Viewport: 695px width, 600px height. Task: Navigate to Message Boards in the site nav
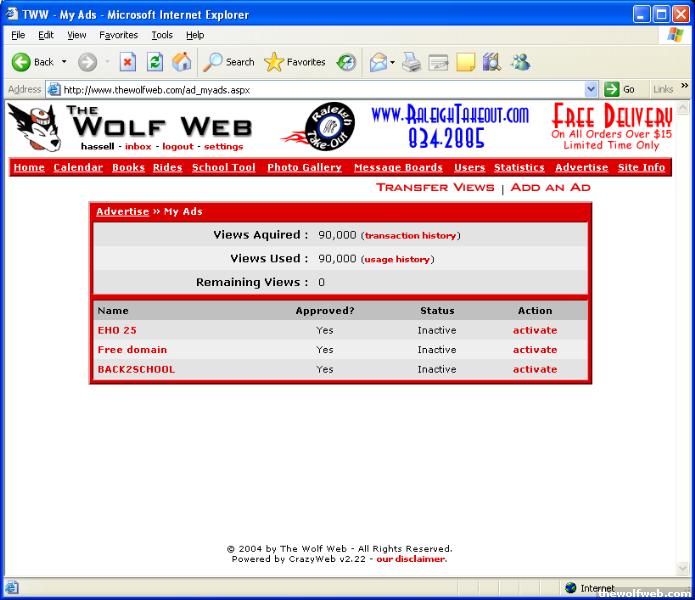tap(398, 167)
